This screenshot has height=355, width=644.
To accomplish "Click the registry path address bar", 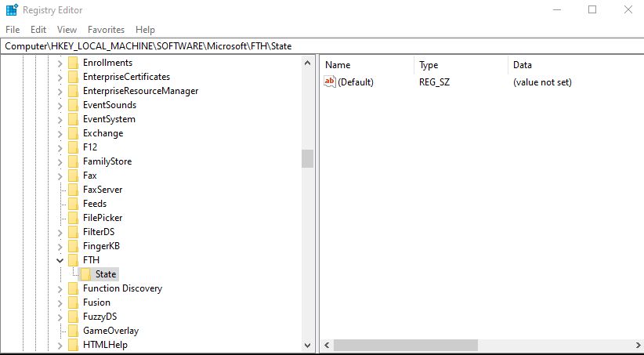I will (x=322, y=46).
